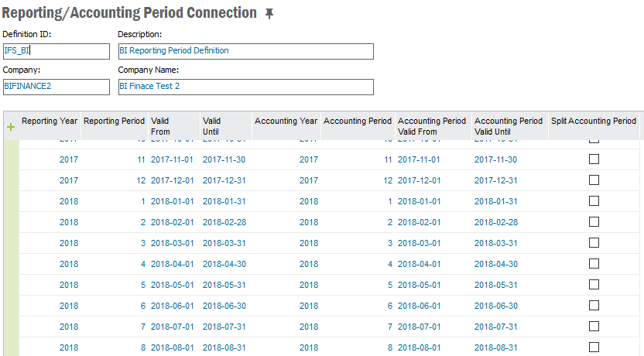The width and height of the screenshot is (644, 356).
Task: Check Split Accounting Period for 2018 period 5
Action: click(594, 285)
